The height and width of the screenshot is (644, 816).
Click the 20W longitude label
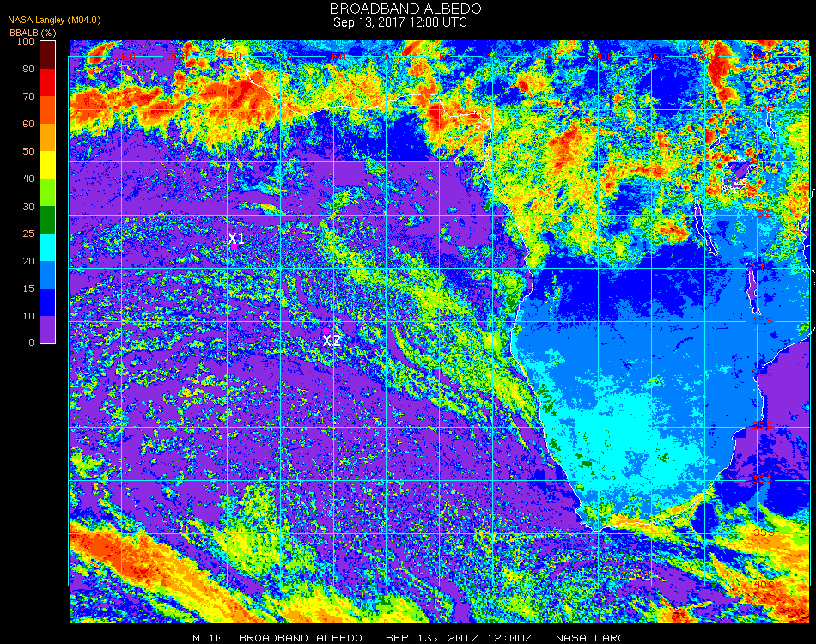[x=178, y=57]
